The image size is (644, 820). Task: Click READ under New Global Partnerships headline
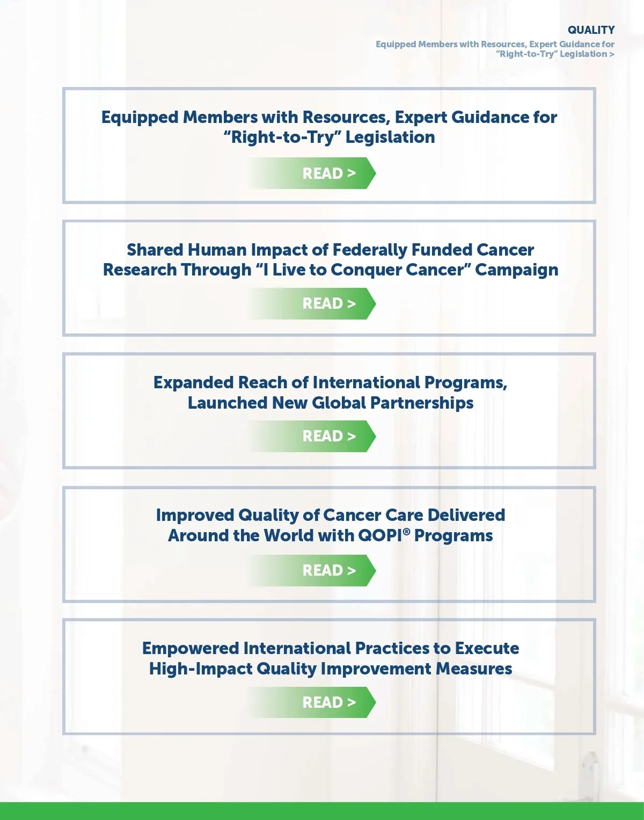pyautogui.click(x=322, y=436)
